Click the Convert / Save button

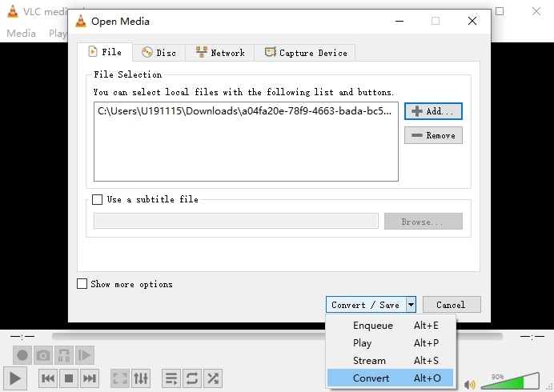coord(366,305)
